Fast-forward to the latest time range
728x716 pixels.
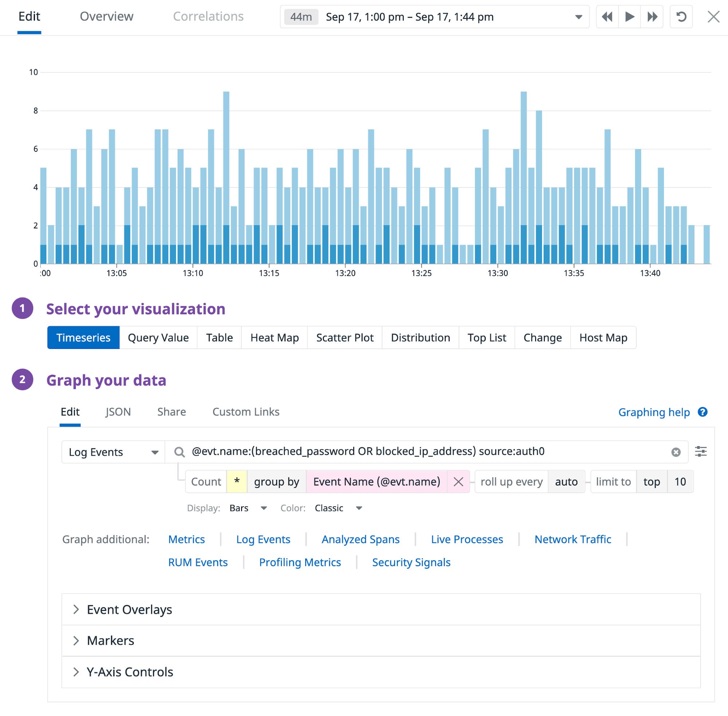[652, 16]
